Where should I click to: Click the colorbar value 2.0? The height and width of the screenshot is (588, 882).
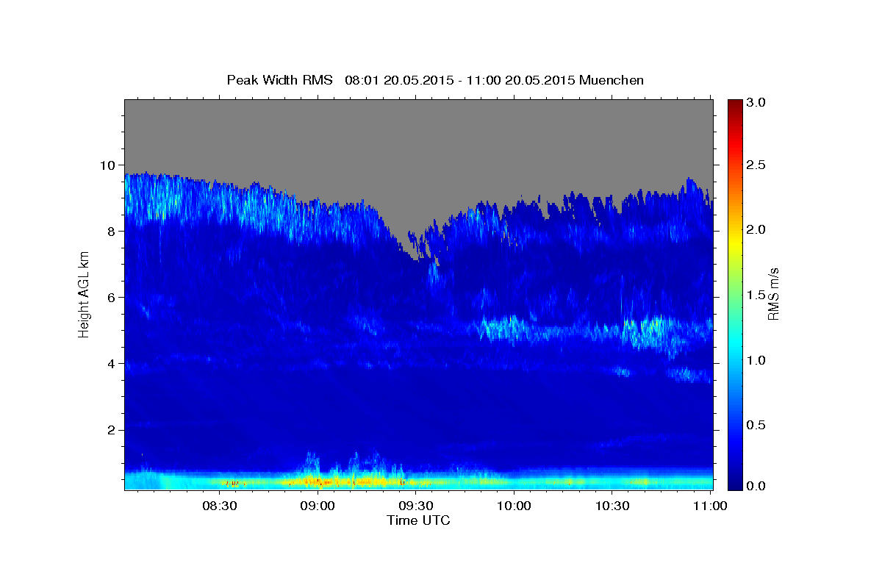[x=756, y=229]
